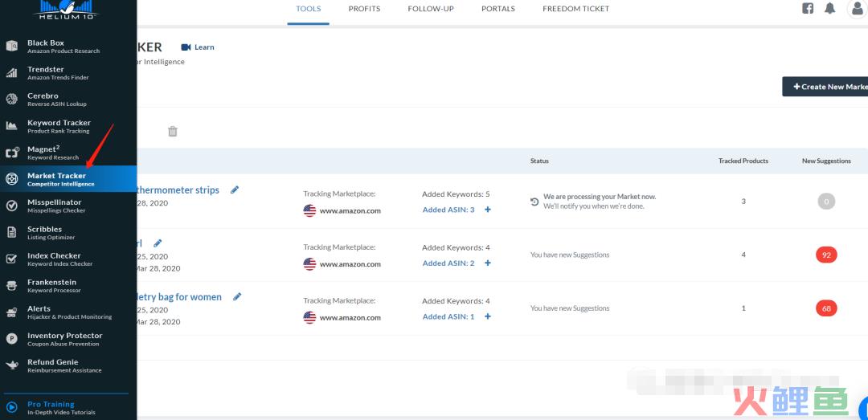Click the Refund Genie lamp icon
This screenshot has height=420, width=868.
[11, 365]
